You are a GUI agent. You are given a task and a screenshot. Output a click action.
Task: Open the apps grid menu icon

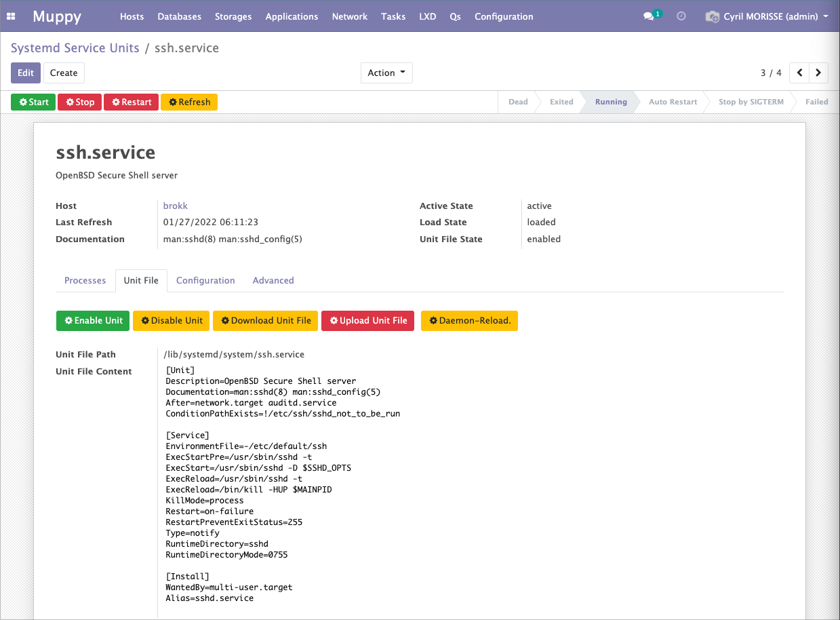(11, 16)
